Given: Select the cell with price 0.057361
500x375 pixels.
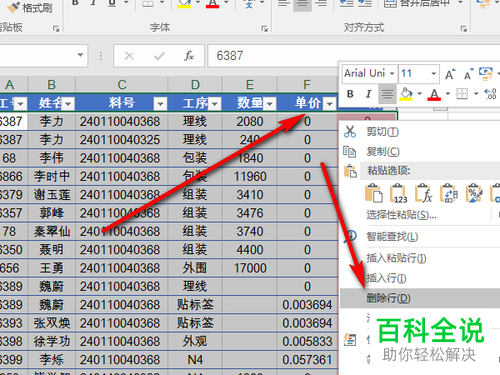Looking at the screenshot, I should [307, 360].
